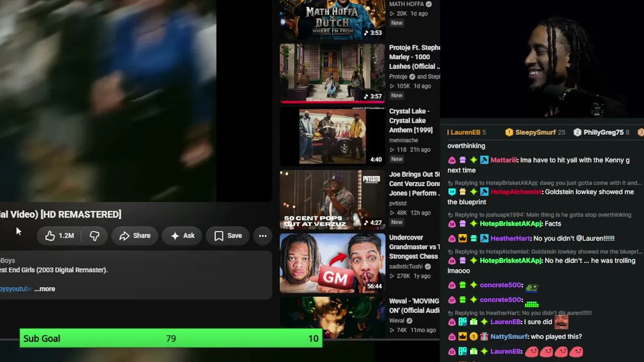Click LaurenEB's name on the 'I sure did' message
Viewport: 644px width, 362px height.
(x=506, y=322)
